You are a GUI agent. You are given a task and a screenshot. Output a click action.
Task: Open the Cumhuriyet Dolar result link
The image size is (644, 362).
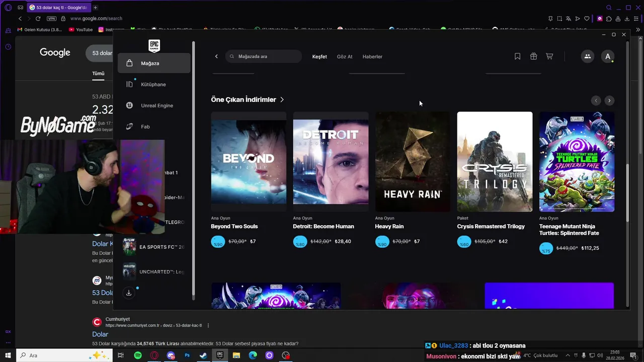[x=100, y=334]
